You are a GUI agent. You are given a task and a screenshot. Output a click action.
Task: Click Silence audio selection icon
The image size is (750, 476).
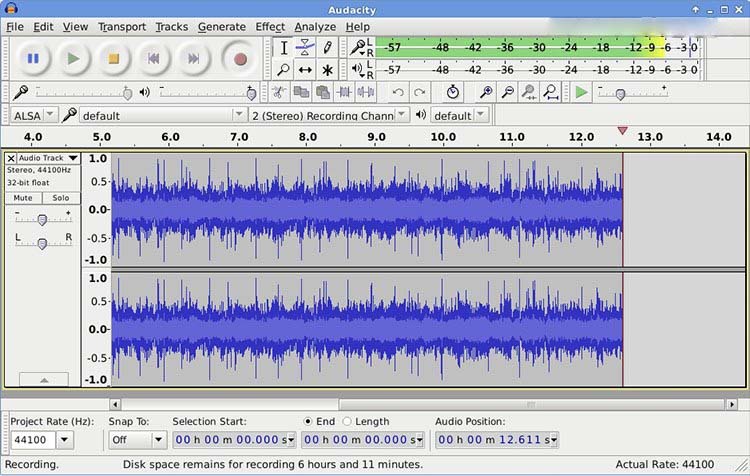365,92
